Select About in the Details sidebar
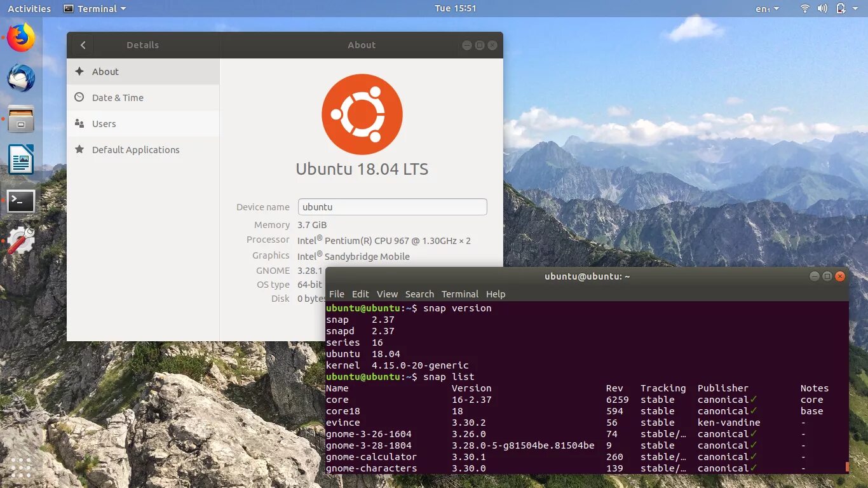This screenshot has height=488, width=868. [143, 72]
